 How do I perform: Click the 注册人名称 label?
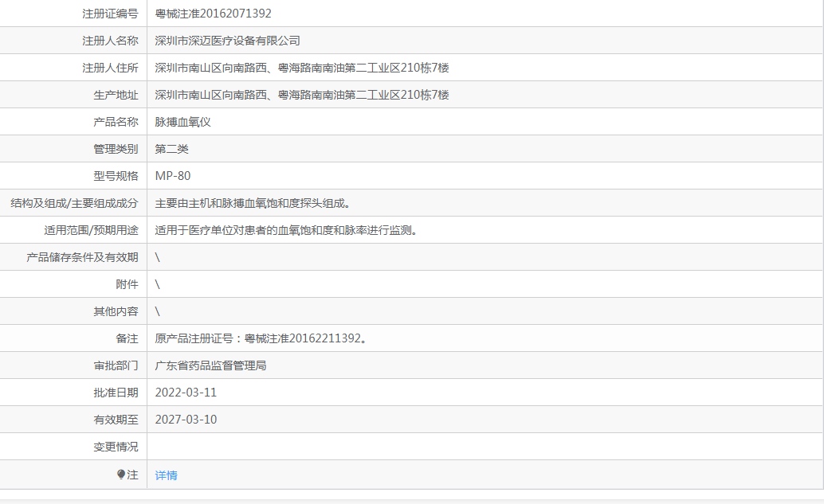[x=110, y=41]
